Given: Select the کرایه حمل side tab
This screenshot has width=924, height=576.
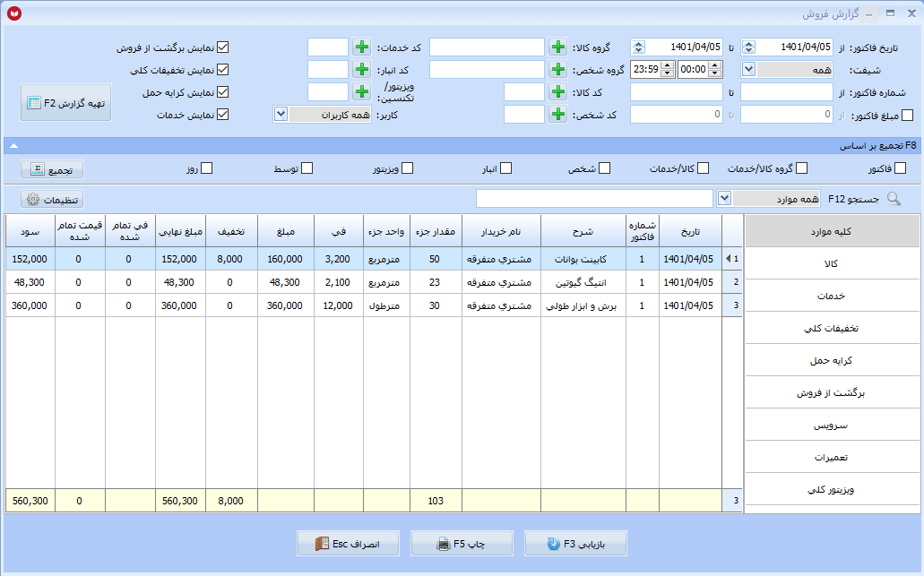Looking at the screenshot, I should click(x=832, y=360).
